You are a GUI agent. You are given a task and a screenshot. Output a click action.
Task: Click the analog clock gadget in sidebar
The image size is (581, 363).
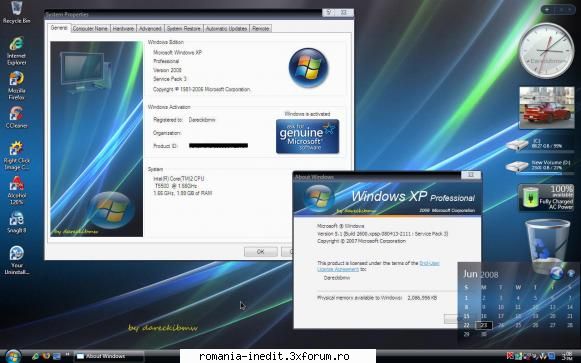(x=546, y=51)
